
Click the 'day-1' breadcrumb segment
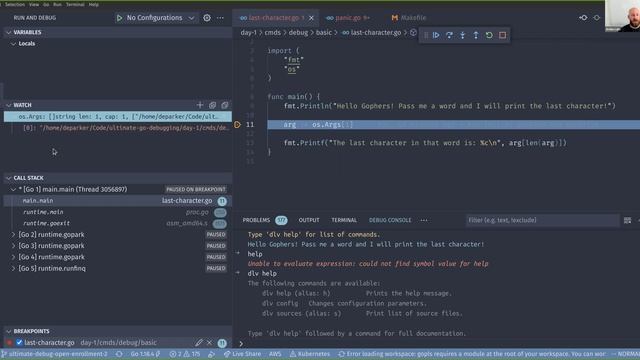tap(249, 33)
